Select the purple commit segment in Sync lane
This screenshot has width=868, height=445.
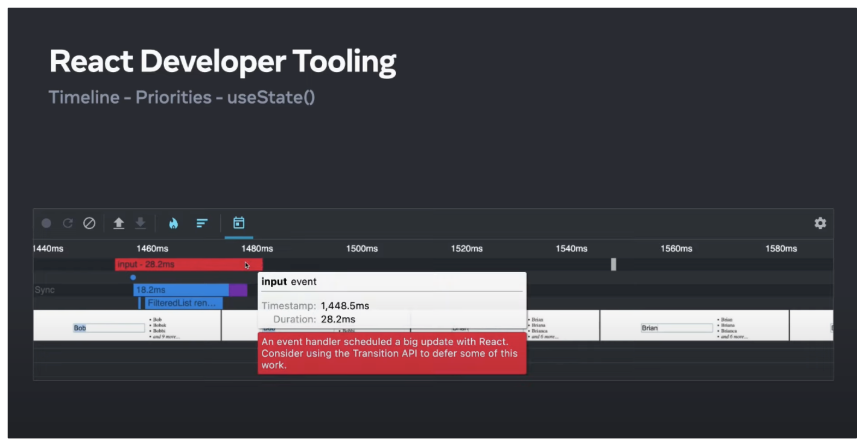(x=238, y=290)
